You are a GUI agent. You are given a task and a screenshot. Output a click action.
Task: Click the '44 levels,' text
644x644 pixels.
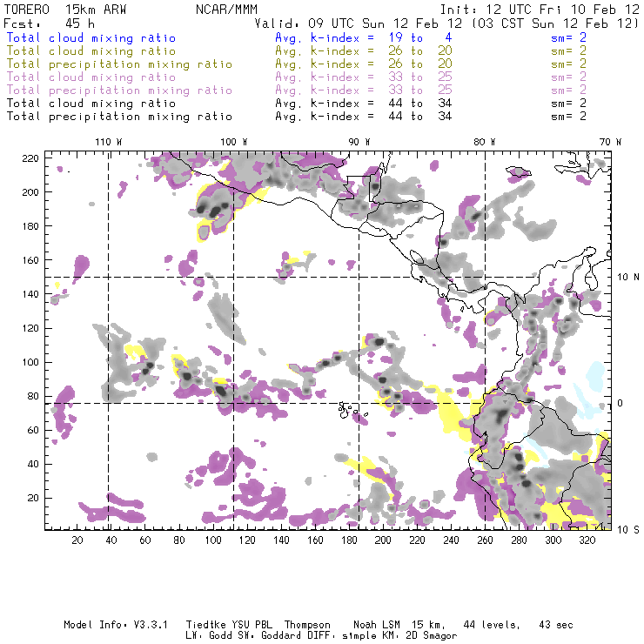(x=492, y=625)
